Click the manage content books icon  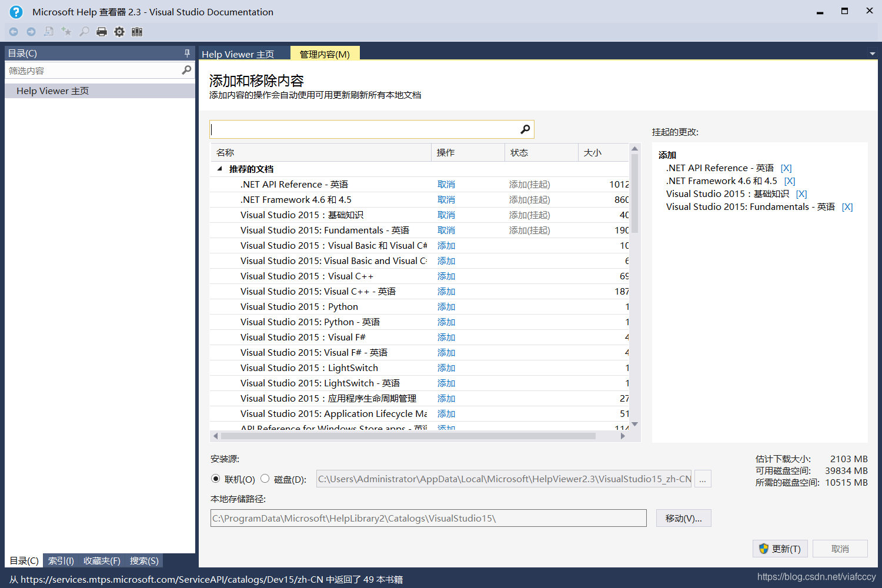(137, 32)
